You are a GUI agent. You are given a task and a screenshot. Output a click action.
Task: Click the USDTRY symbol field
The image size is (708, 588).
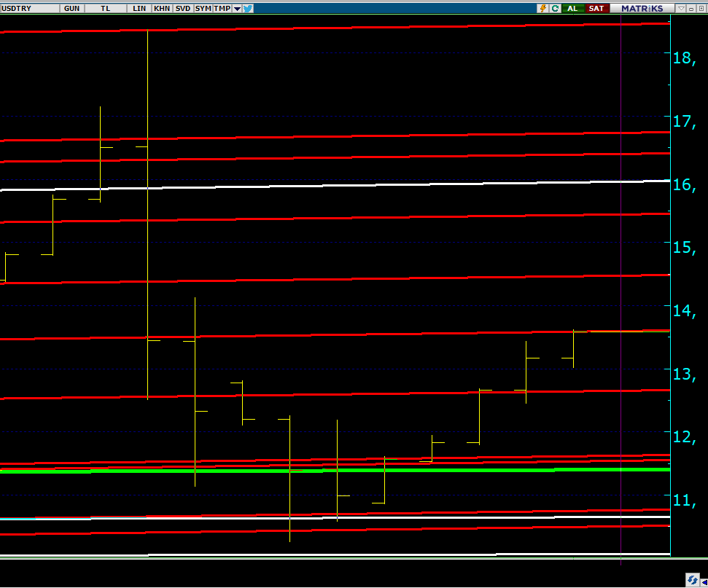29,9
